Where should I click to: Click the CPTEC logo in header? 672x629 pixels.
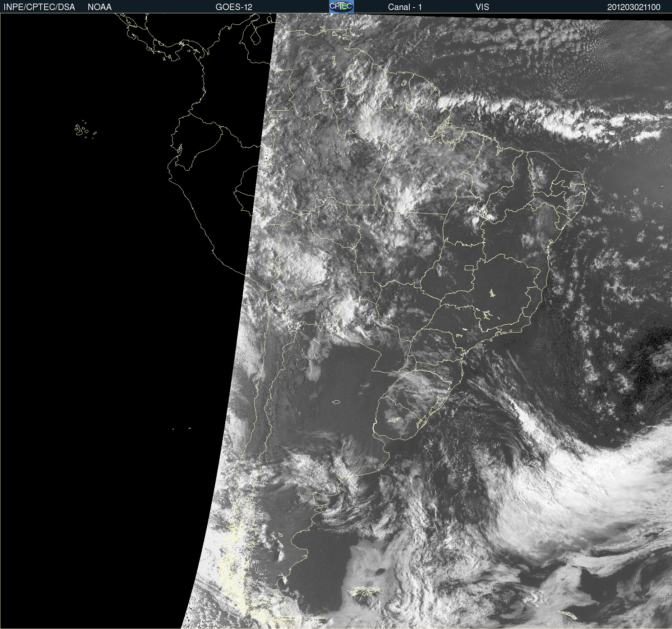point(341,6)
